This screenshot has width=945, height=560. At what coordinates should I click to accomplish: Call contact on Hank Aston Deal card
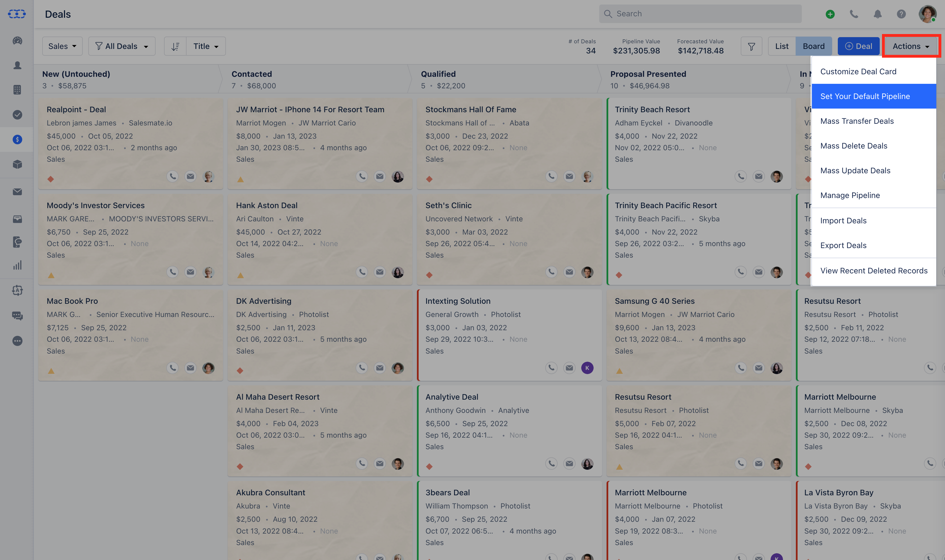click(362, 272)
